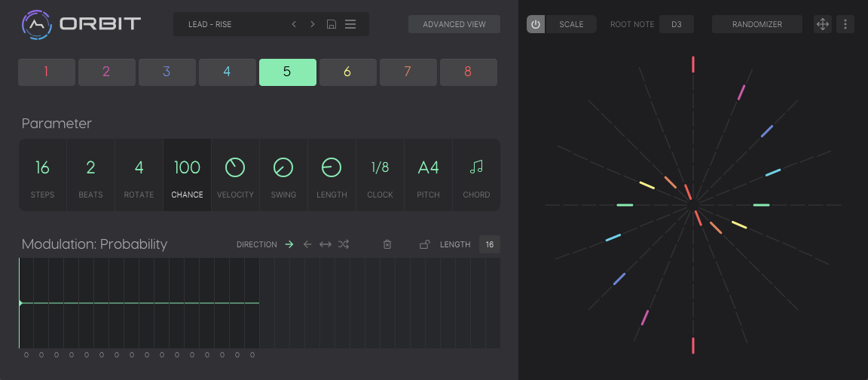Open the preset list hamburger menu
Viewport: 868px width, 380px height.
tap(350, 24)
